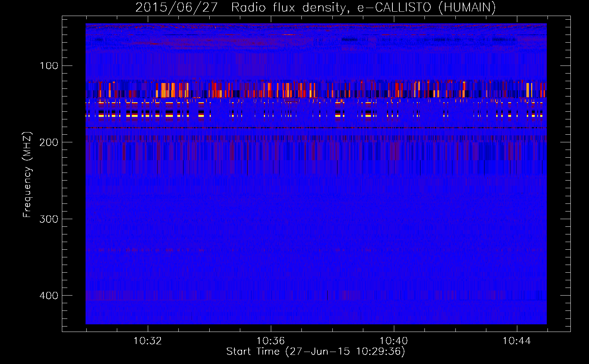Click the 300 frequency tick label
Viewport: 589px width, 364px height.
point(49,219)
